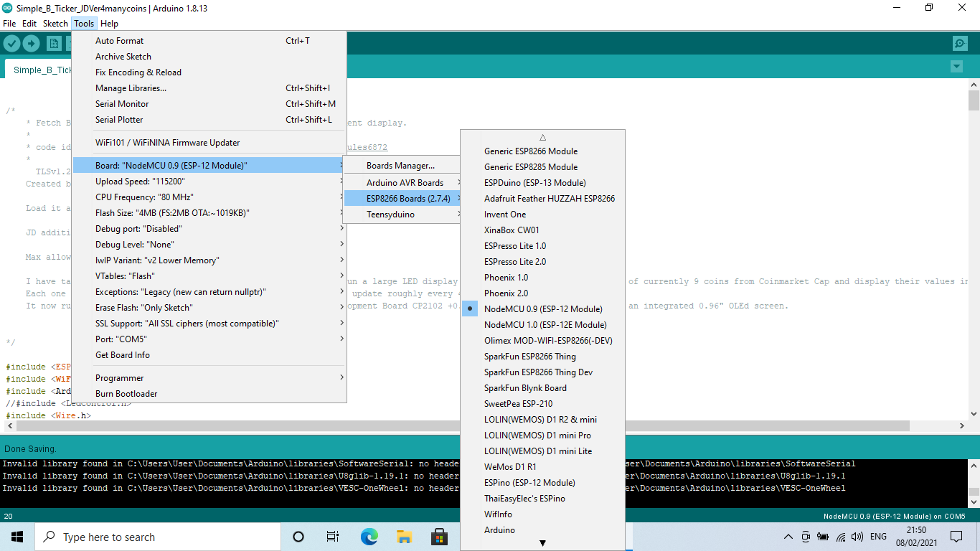Expand CPU Frequency "80 MHz" submenu
The image size is (980, 551).
click(x=209, y=197)
